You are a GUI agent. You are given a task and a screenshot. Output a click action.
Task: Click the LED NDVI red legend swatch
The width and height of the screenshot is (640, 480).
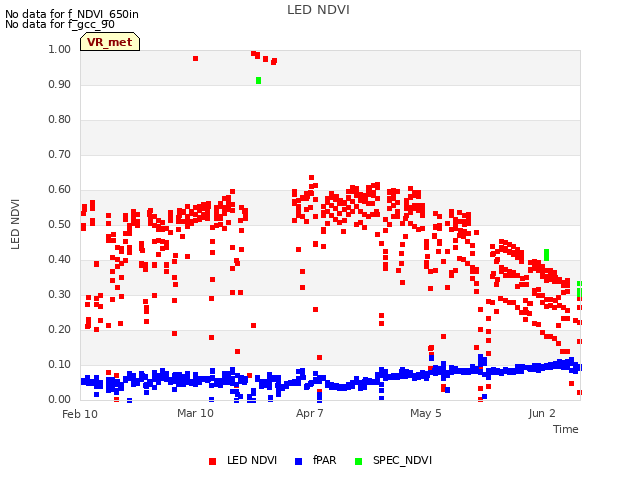212,461
